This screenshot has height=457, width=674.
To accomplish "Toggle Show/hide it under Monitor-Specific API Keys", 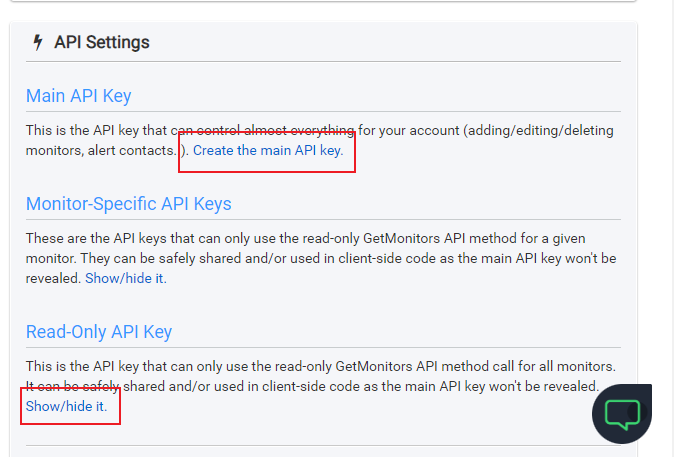I will [126, 279].
